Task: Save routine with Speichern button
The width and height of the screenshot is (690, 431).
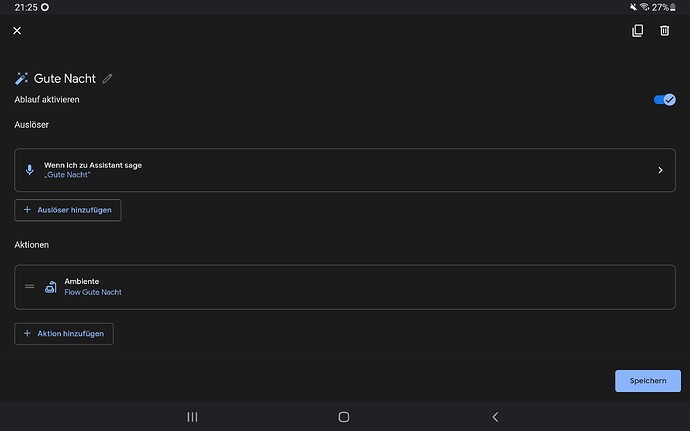Action: tap(647, 381)
